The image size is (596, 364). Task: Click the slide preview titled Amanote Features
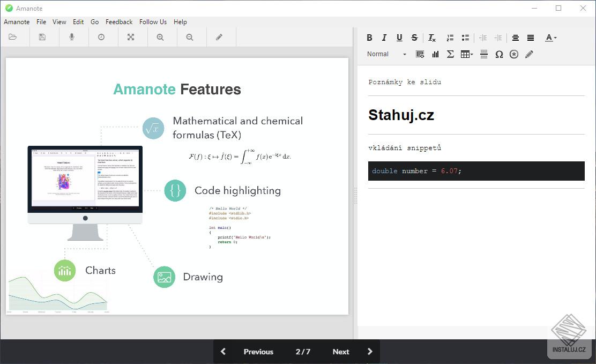tap(177, 186)
